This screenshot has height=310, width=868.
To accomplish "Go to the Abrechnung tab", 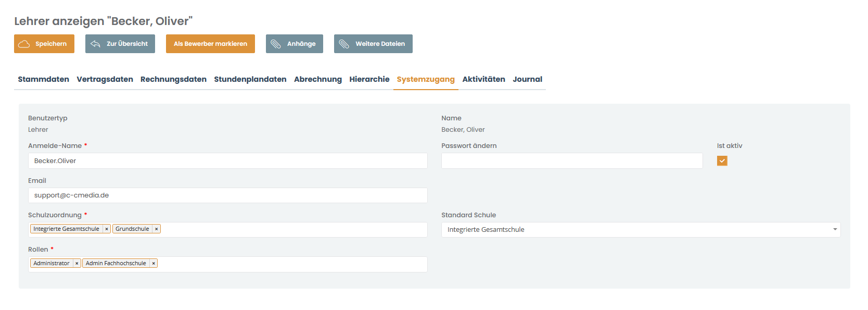I will tap(318, 79).
